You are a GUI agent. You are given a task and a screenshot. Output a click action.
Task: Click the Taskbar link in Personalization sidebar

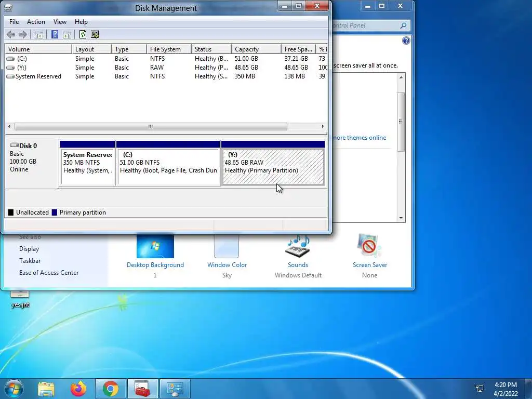pos(30,261)
